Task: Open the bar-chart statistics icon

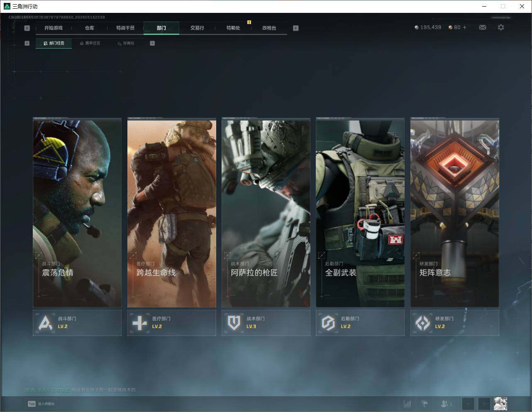Action: [408, 404]
